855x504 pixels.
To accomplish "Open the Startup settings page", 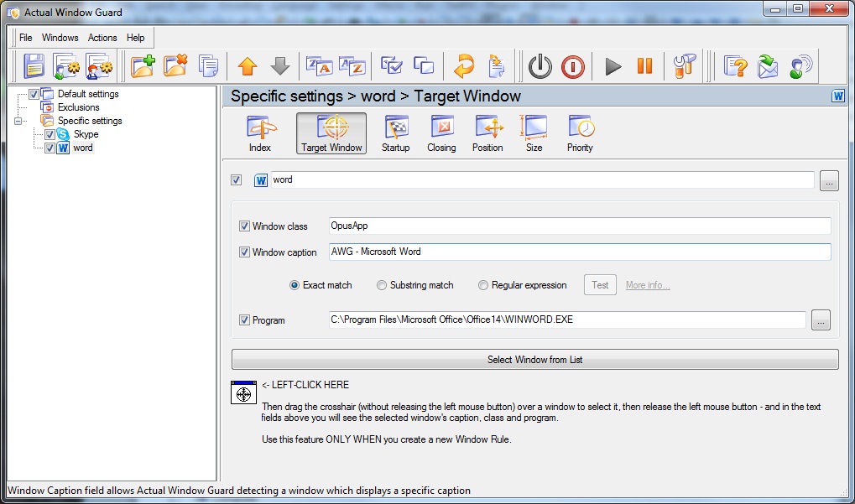I will click(x=395, y=134).
